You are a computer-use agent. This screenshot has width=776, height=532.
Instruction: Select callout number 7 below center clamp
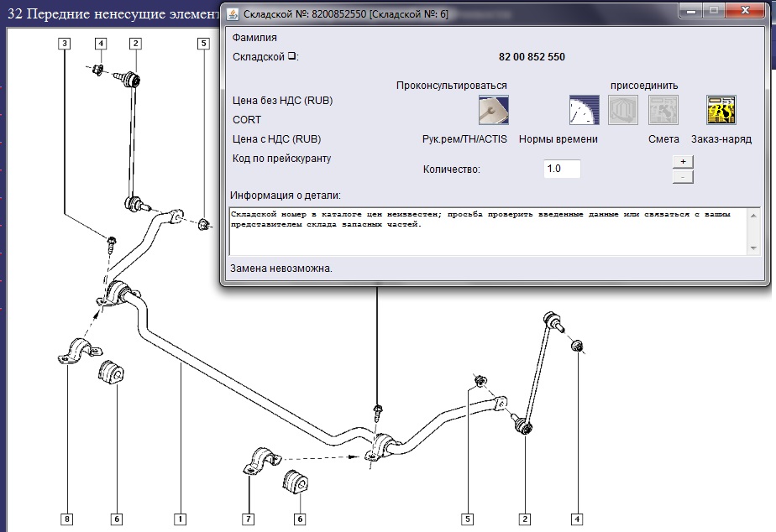249,519
